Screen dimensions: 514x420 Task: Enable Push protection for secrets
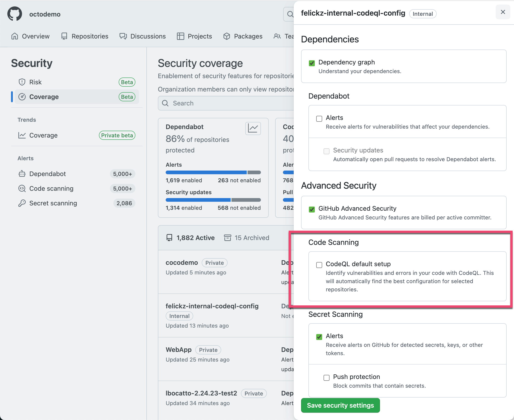click(326, 378)
